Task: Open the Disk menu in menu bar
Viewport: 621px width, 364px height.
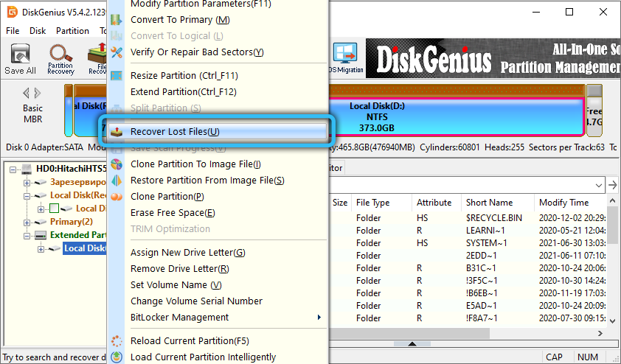Action: (x=37, y=31)
